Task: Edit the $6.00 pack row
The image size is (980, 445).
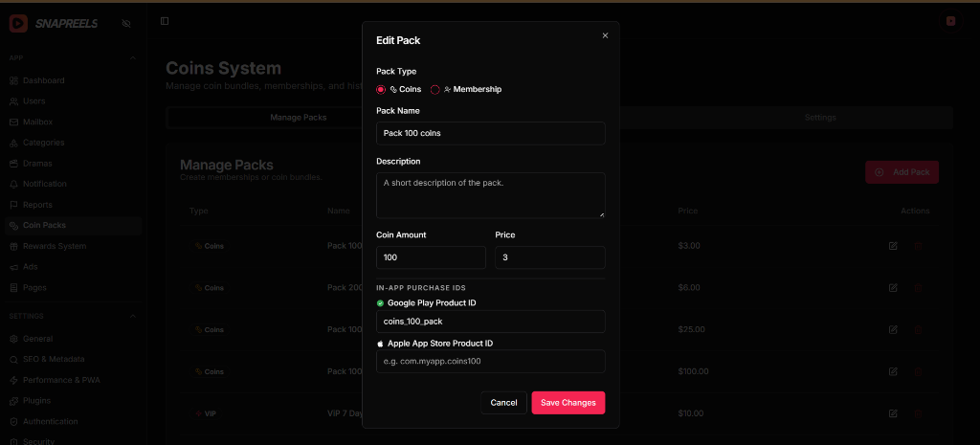Action: (x=893, y=287)
